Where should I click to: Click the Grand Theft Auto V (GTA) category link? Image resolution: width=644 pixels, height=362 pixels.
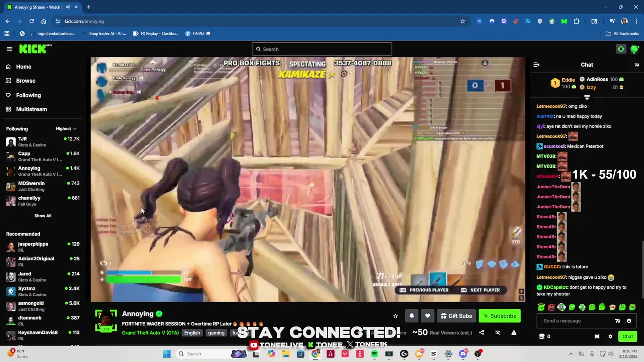pos(150,333)
